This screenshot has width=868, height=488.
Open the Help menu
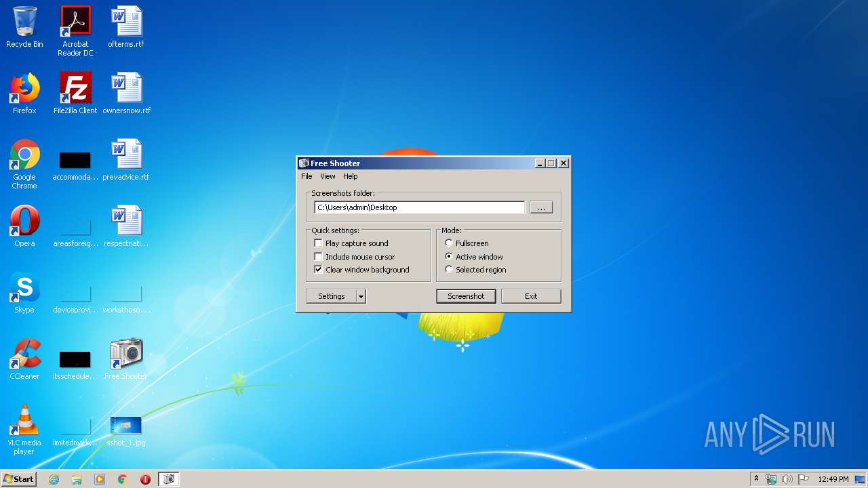pyautogui.click(x=350, y=176)
